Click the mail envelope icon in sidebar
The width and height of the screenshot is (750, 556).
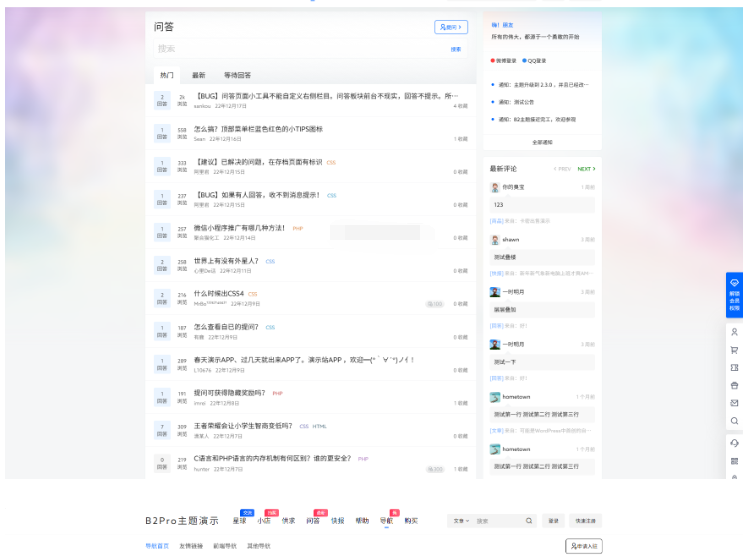tap(734, 402)
